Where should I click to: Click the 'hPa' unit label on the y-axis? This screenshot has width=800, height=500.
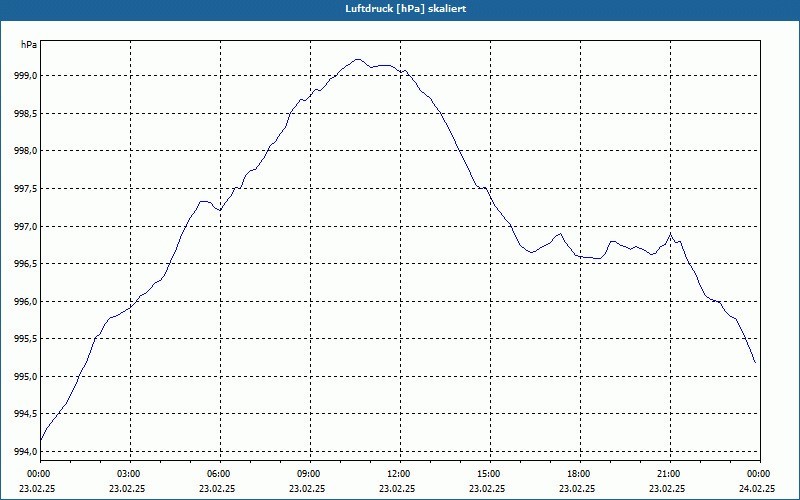coord(29,45)
